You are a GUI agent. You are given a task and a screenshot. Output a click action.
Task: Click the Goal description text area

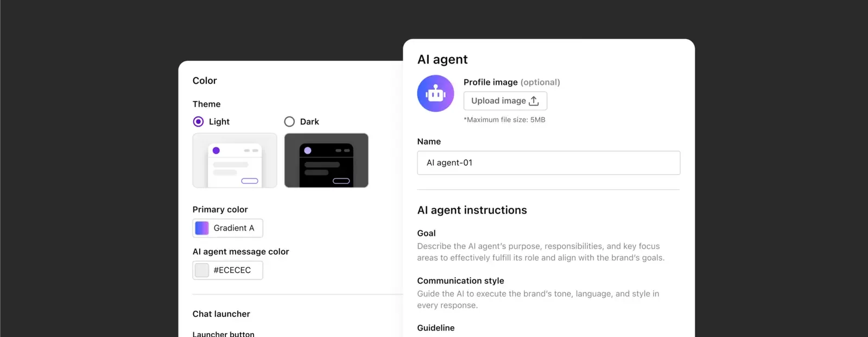[540, 252]
